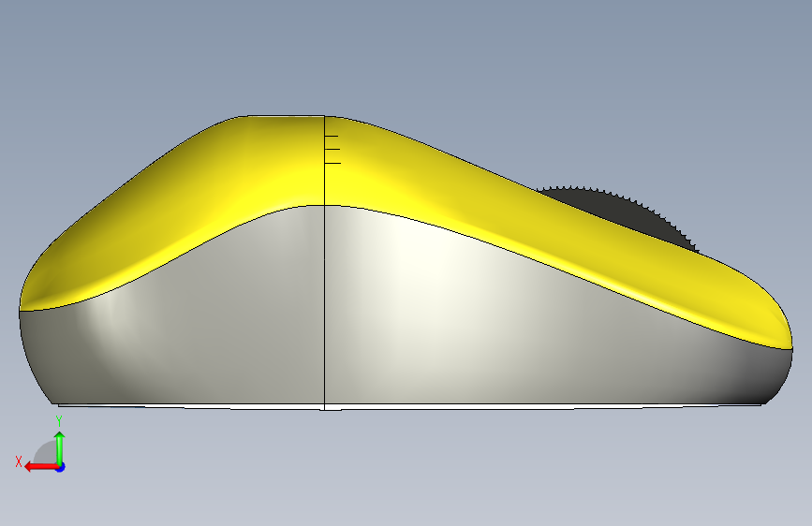Click the blue Z axis dot on the triad
Viewport: 812px width, 526px height.
[x=61, y=467]
